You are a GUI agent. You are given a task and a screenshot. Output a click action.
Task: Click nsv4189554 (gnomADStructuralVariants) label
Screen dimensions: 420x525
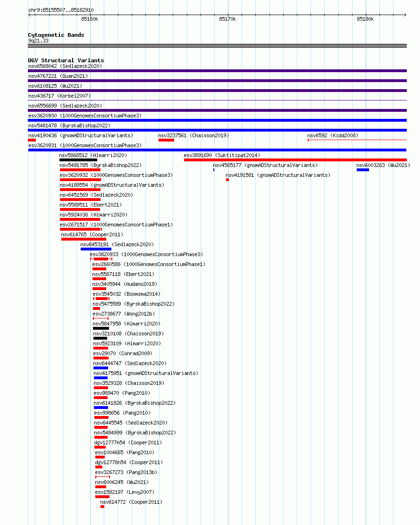pos(112,185)
